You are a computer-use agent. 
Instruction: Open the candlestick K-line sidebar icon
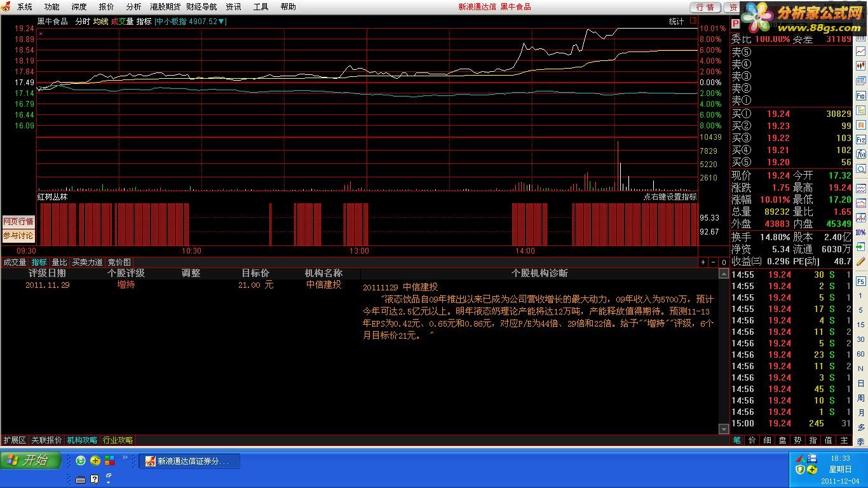point(861,65)
